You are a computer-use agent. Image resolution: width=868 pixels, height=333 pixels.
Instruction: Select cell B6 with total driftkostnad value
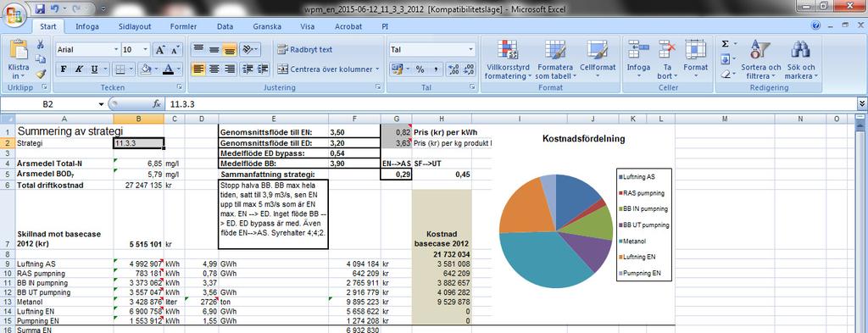click(x=138, y=185)
